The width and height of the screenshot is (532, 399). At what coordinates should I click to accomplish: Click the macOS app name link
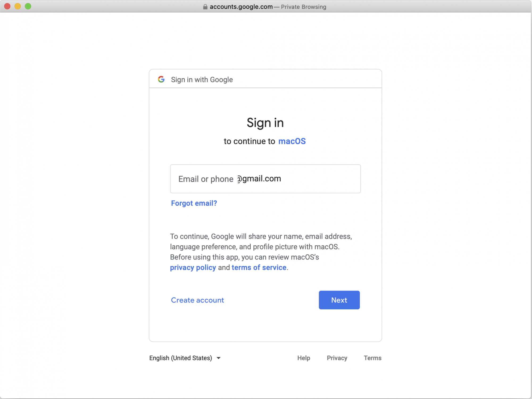[292, 141]
